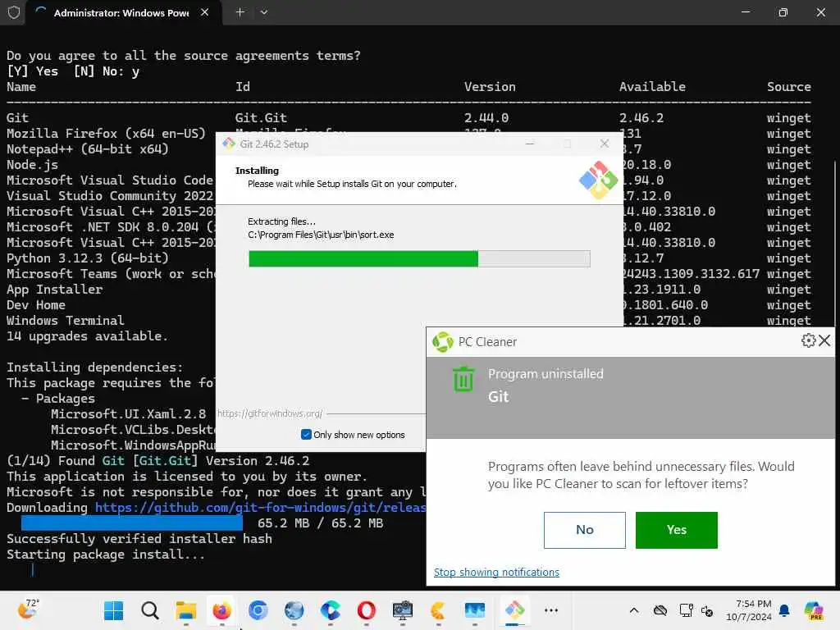Open the monitor camera taskbar app
The height and width of the screenshot is (630, 840).
[402, 610]
